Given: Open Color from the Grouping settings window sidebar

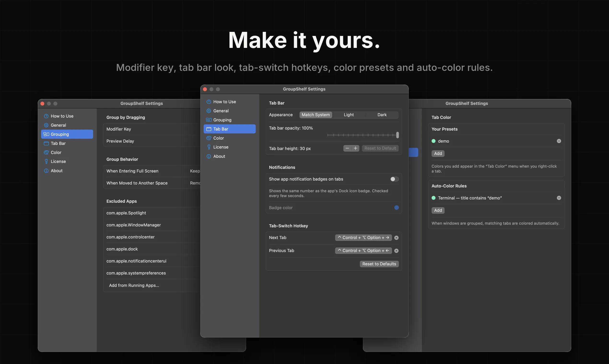Looking at the screenshot, I should (67, 152).
